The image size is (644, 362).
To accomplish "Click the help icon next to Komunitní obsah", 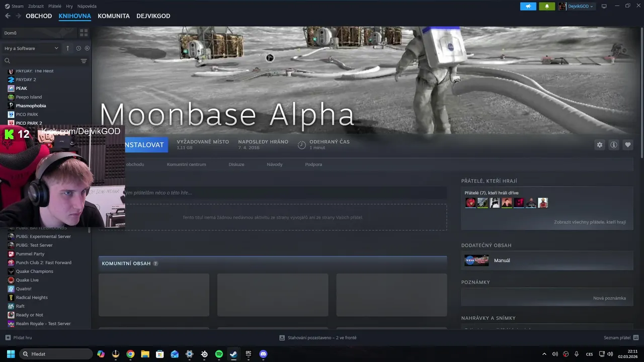I will click(x=155, y=263).
